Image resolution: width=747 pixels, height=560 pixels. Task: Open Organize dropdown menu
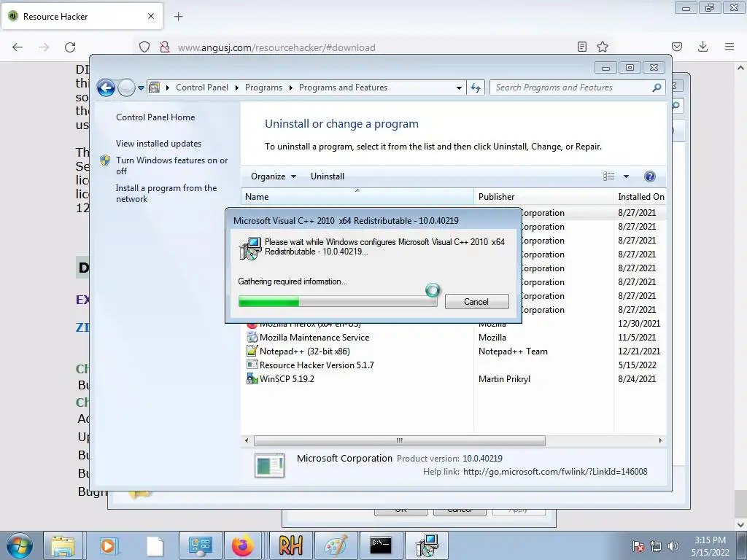[x=274, y=176]
